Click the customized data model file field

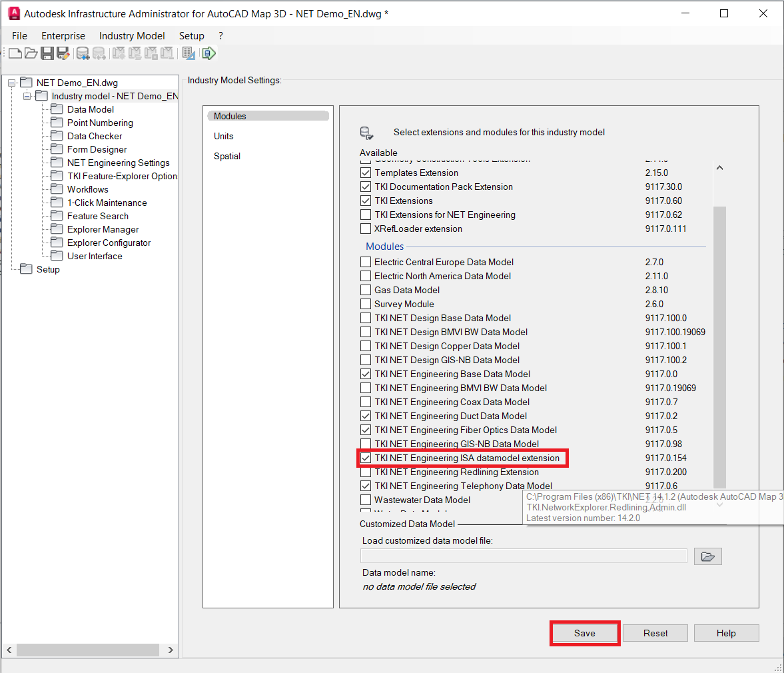pos(524,556)
